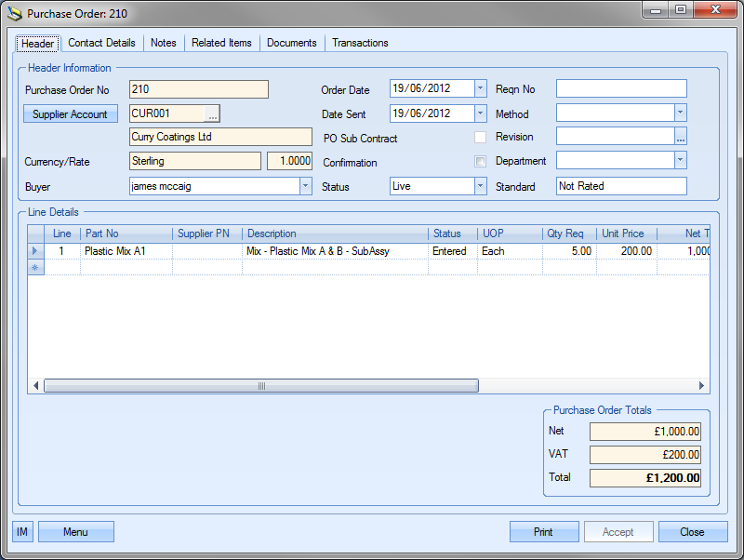Click the Print button
Image resolution: width=744 pixels, height=560 pixels.
[543, 532]
